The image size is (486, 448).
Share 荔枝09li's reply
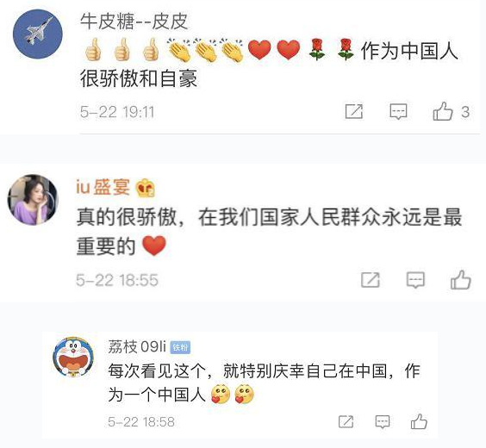tap(346, 421)
